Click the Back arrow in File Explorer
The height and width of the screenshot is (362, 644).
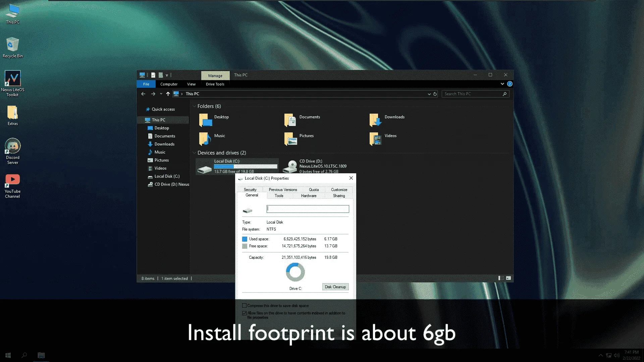[143, 94]
